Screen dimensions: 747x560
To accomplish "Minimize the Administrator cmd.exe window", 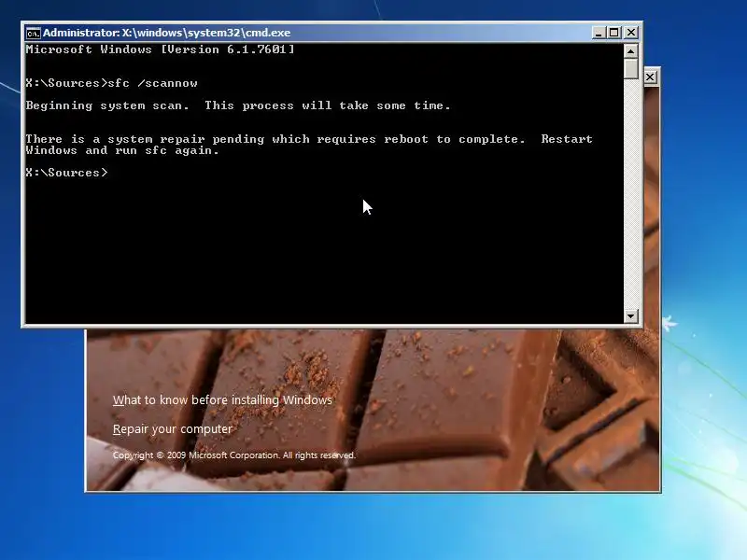I will pos(599,33).
